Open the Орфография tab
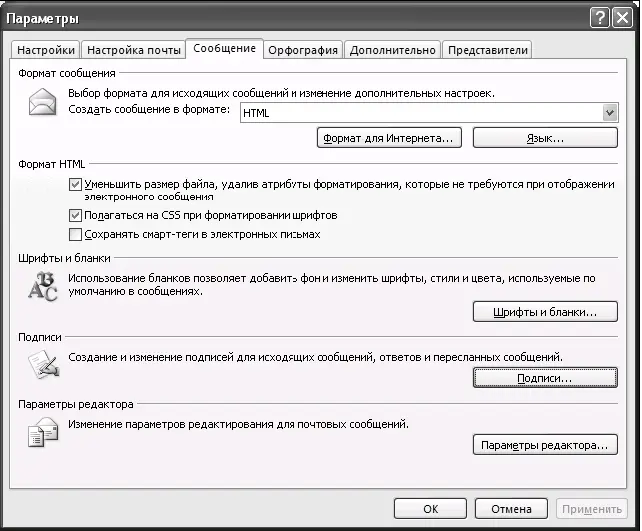Viewport: 642px width, 531px height. 303,50
